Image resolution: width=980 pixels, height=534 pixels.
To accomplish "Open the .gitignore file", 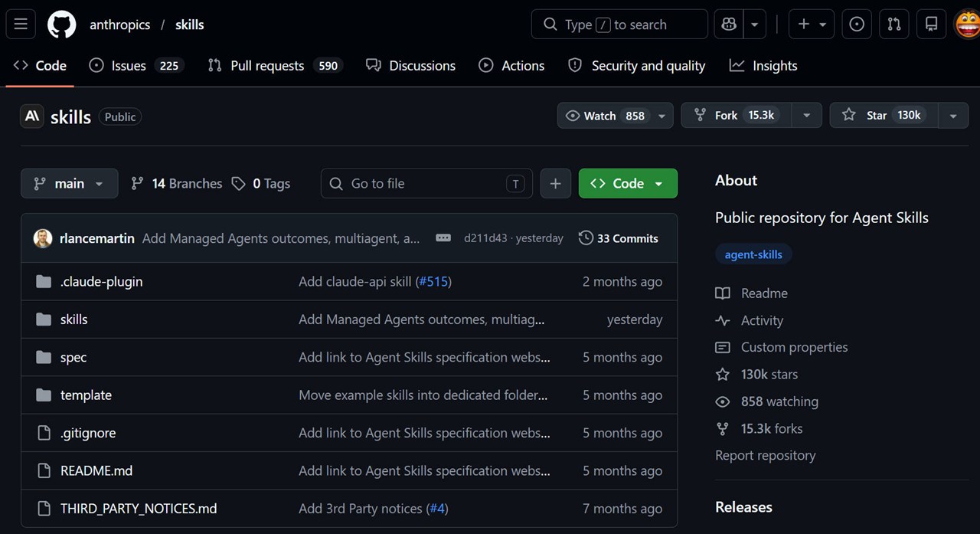I will click(x=88, y=433).
